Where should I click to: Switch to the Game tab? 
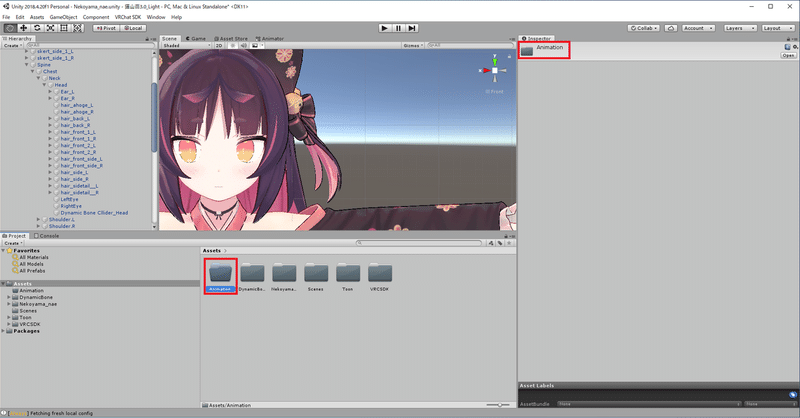click(196, 38)
